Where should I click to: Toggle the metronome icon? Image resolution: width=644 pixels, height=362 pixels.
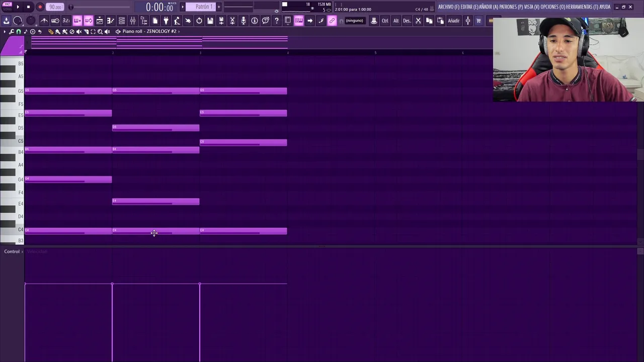[44, 21]
